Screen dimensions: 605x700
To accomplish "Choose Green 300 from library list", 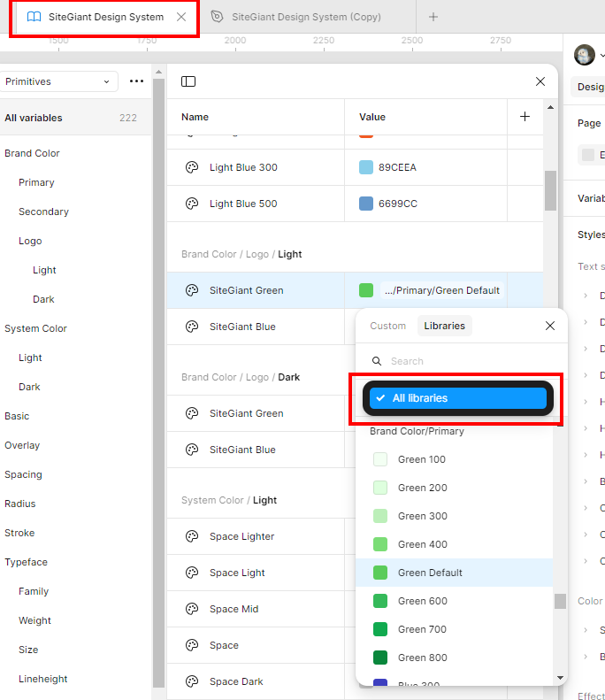I will tap(455, 516).
